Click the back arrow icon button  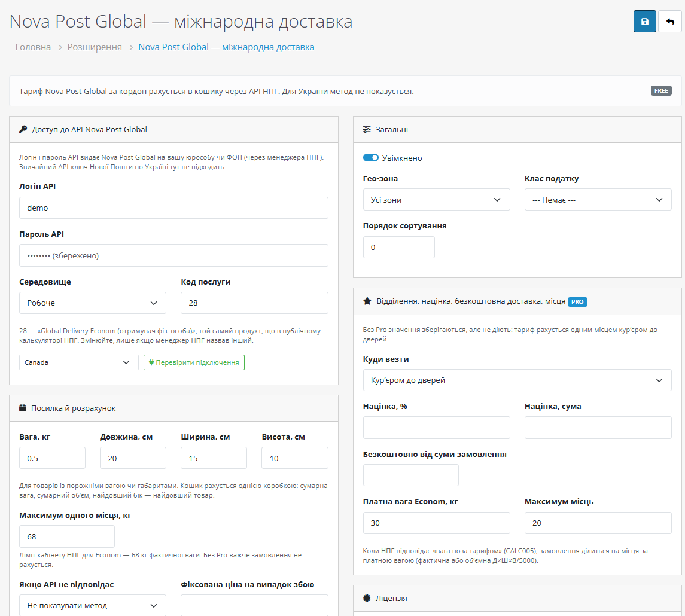(669, 22)
